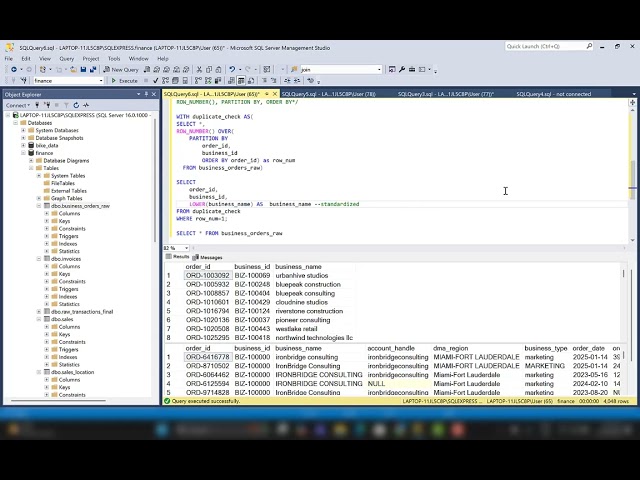This screenshot has width=640, height=480.
Task: Close the SQLQuery6.sql tab
Action: coord(275,94)
